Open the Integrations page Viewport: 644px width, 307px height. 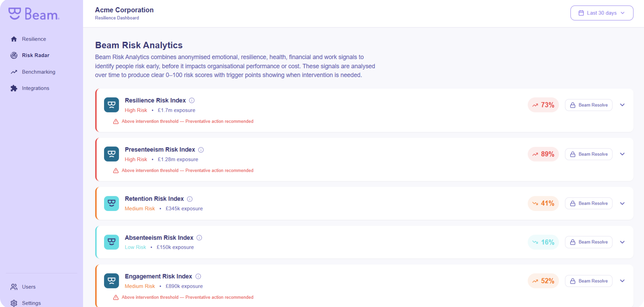tap(36, 88)
